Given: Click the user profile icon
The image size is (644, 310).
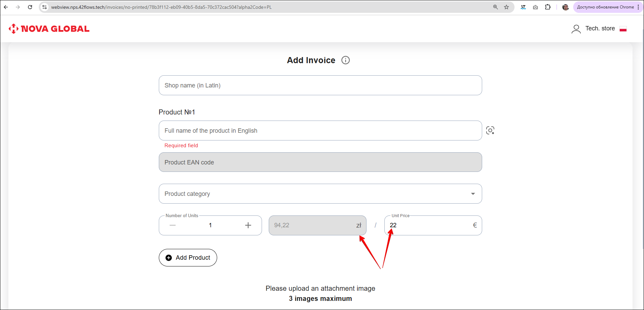Looking at the screenshot, I should point(576,29).
